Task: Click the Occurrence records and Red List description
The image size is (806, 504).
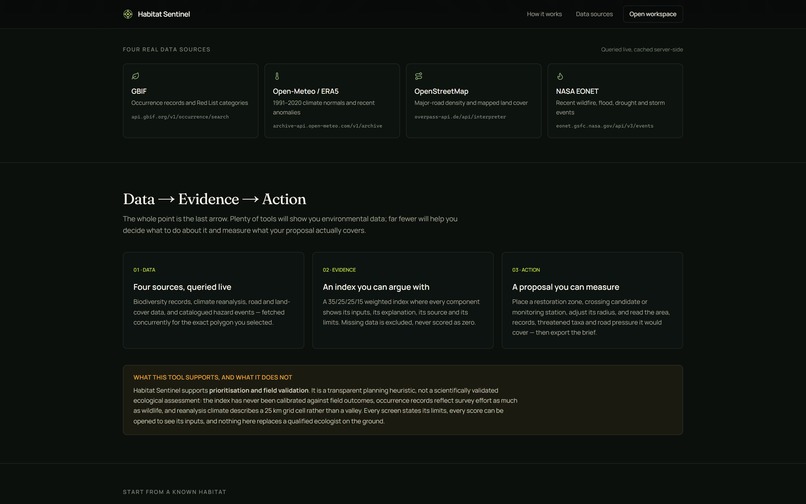Action: pos(189,103)
